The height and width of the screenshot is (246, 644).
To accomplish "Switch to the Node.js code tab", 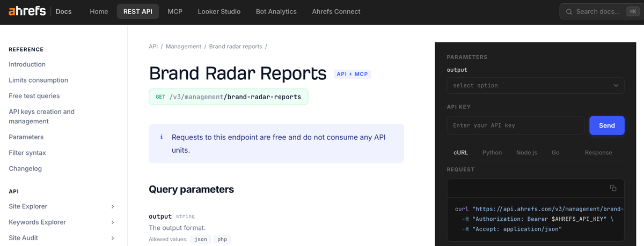I will click(526, 153).
